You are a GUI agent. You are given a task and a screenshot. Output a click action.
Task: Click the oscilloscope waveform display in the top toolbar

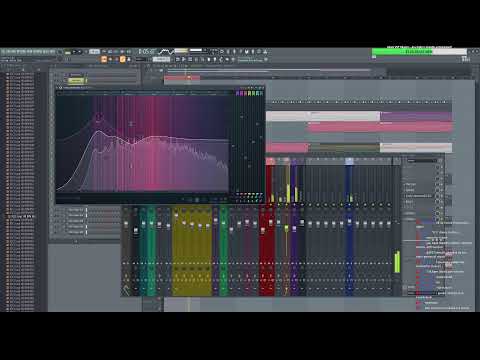pyautogui.click(x=166, y=52)
